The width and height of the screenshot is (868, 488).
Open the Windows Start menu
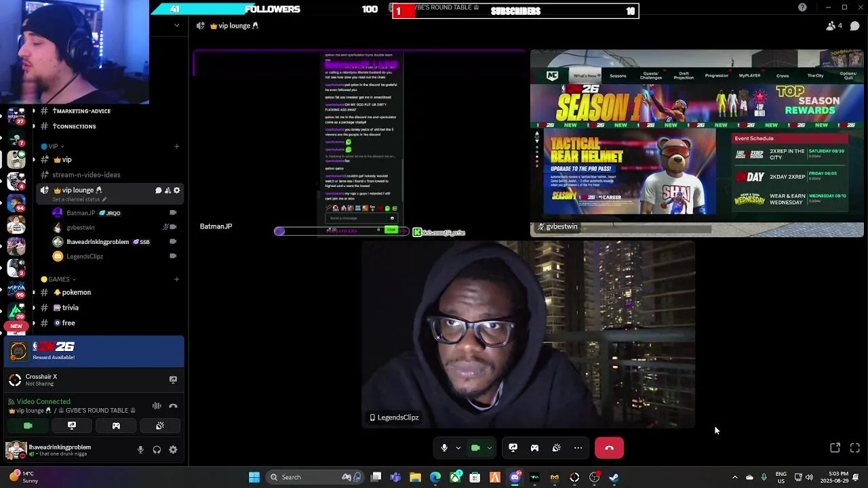click(254, 477)
